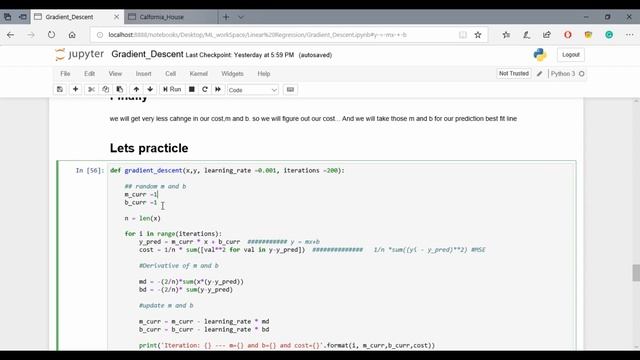640x360 pixels.
Task: Move selected cell up arrow
Action: 136,89
